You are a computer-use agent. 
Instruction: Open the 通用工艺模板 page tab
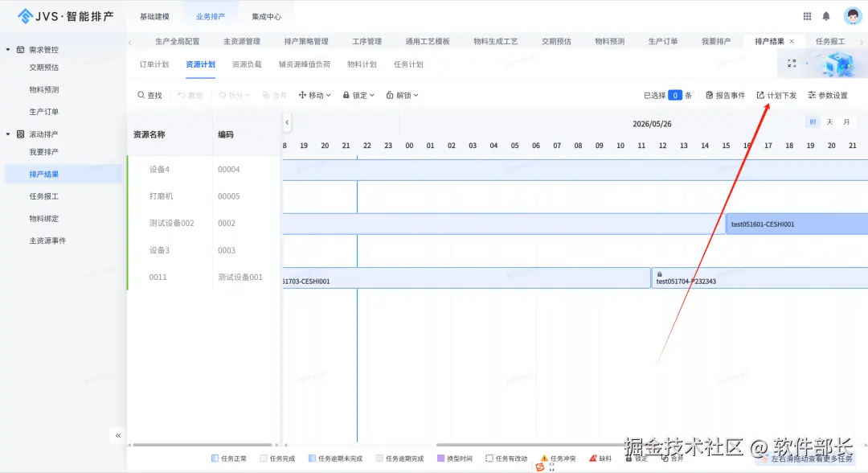point(428,42)
